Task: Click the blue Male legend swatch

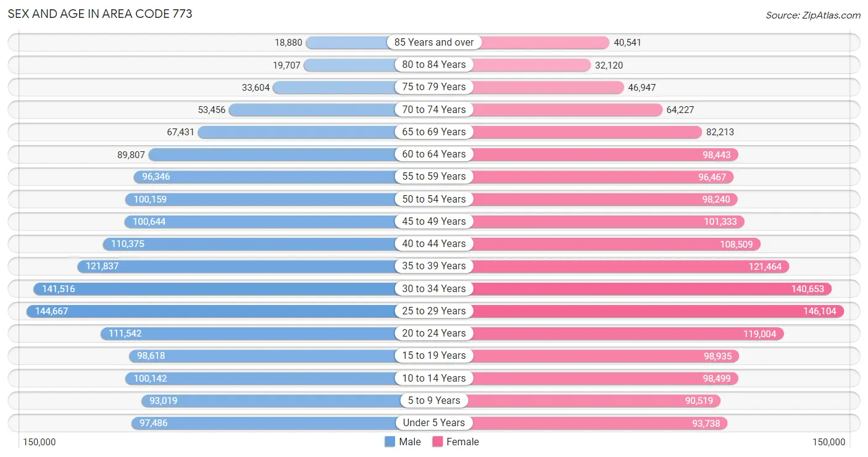Action: point(390,442)
